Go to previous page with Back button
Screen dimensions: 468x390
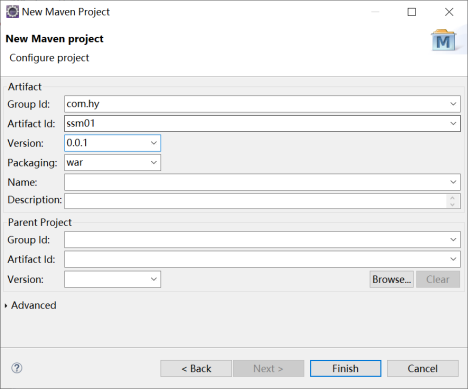[196, 369]
